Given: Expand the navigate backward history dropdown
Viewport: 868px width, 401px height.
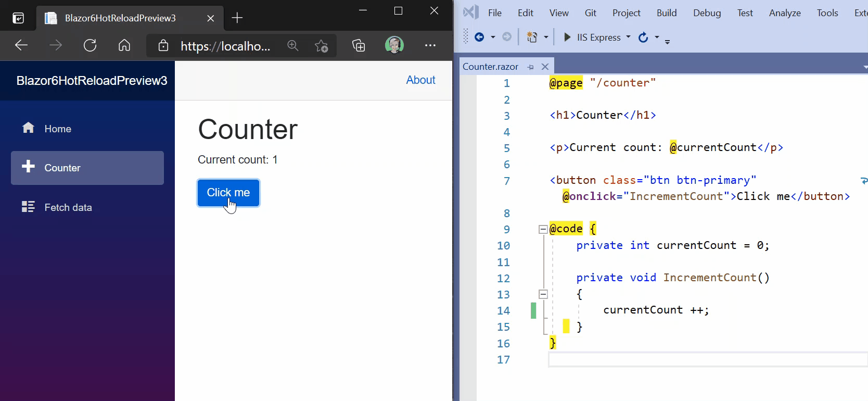Looking at the screenshot, I should tap(493, 37).
